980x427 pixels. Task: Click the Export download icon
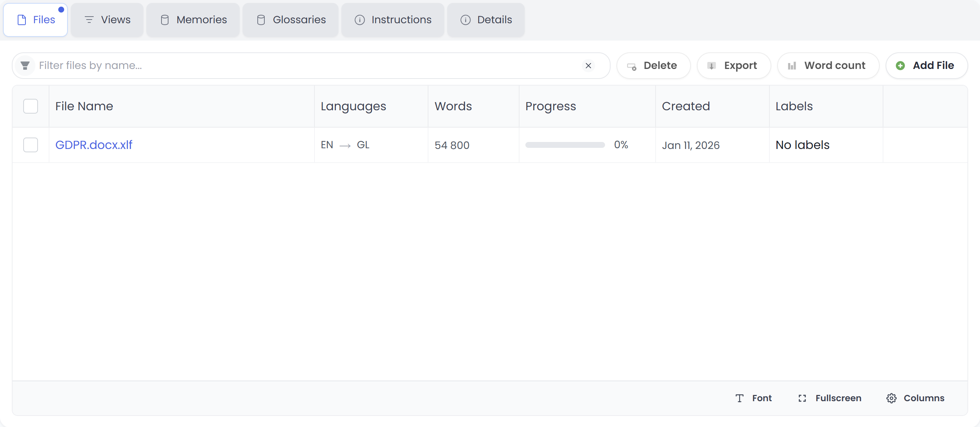712,66
